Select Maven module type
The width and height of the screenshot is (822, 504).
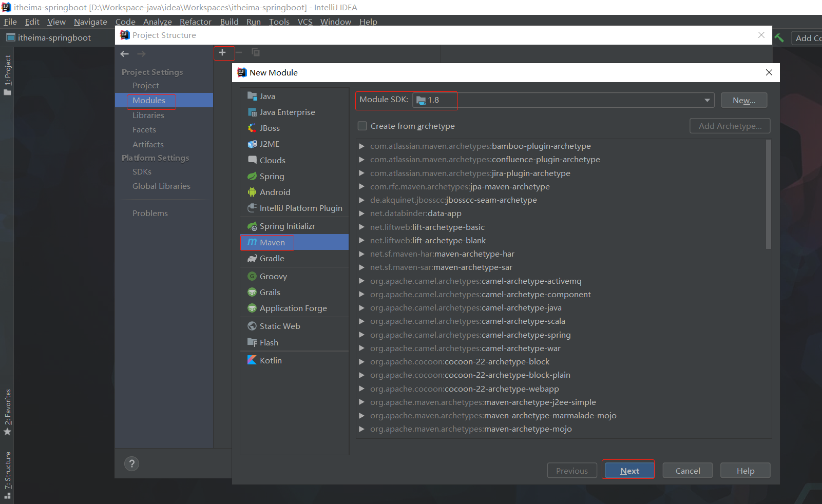click(x=294, y=242)
